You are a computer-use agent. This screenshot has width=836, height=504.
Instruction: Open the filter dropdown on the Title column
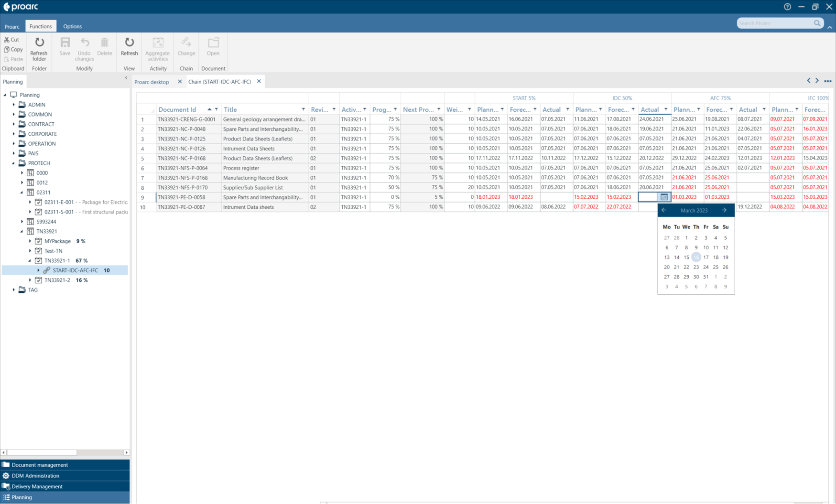click(304, 109)
